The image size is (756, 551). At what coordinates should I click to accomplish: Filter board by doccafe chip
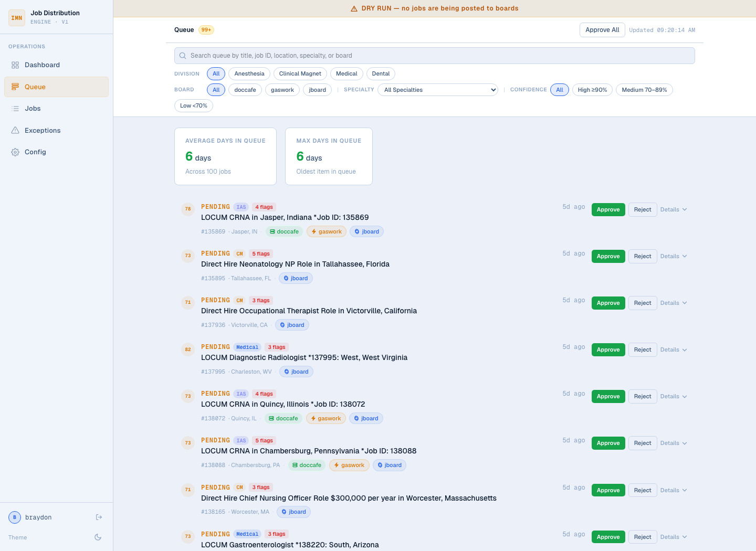tap(245, 90)
